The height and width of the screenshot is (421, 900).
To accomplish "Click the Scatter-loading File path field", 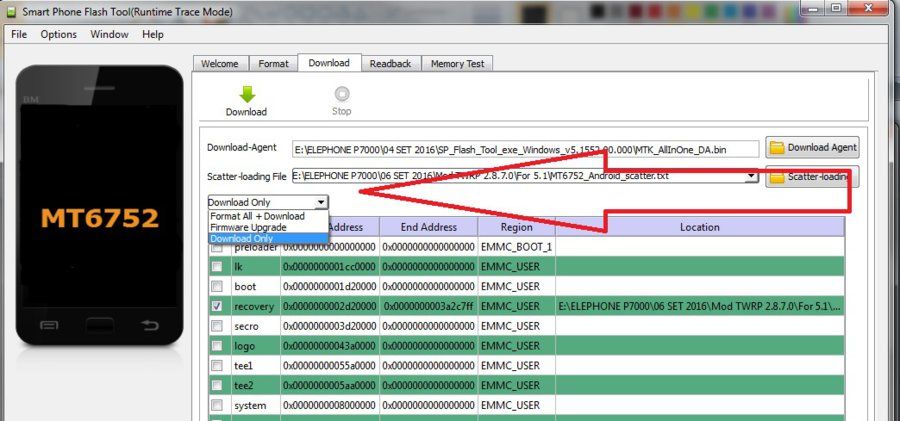I will 518,177.
